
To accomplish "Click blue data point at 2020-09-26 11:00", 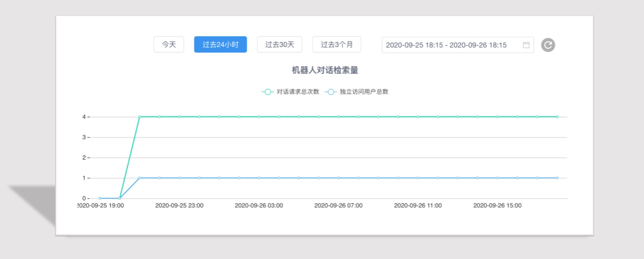I will [x=418, y=178].
